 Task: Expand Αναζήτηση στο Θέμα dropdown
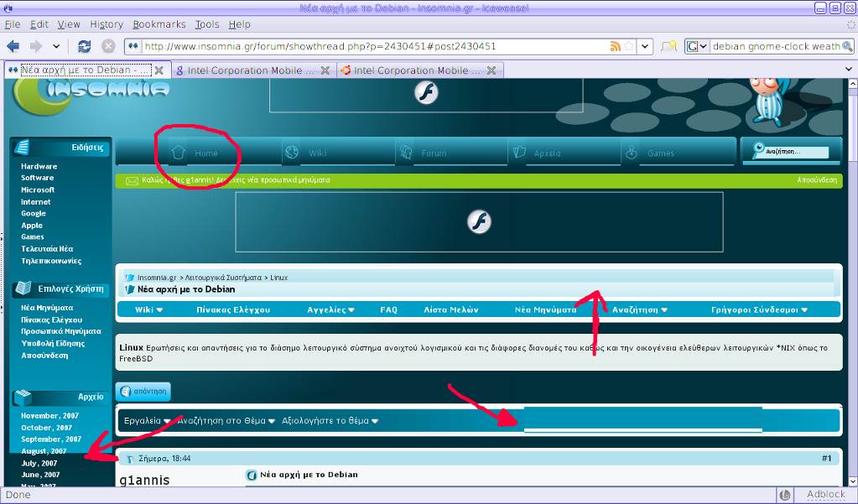[226, 421]
